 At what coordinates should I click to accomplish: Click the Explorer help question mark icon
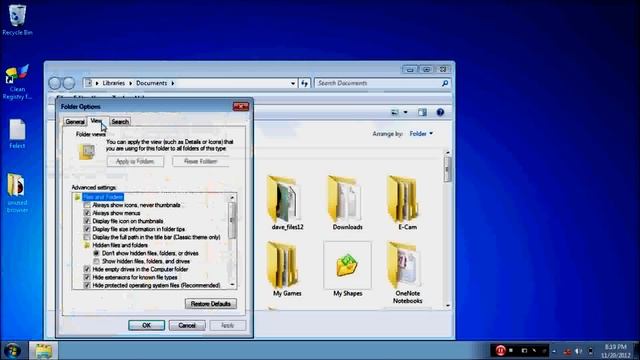point(440,112)
